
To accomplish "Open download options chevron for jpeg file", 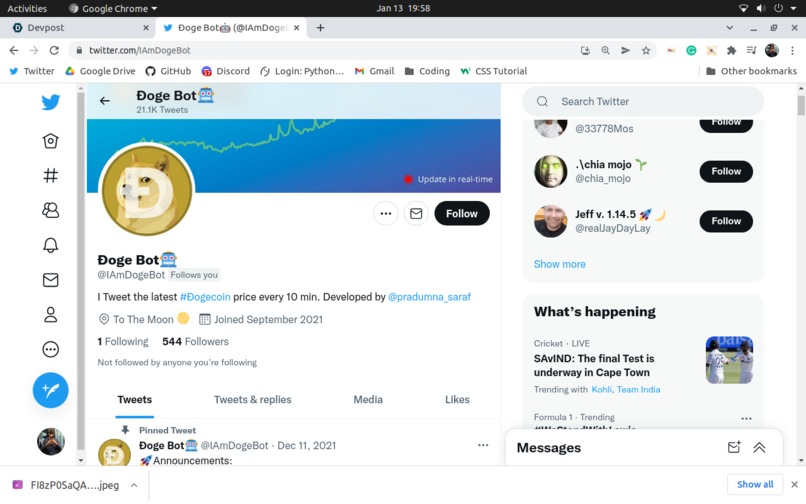I will point(134,485).
